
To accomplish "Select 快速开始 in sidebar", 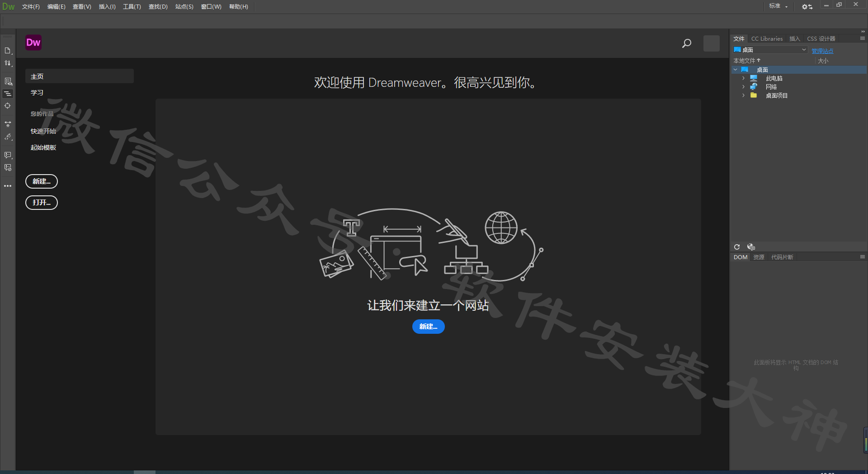I will pos(43,131).
